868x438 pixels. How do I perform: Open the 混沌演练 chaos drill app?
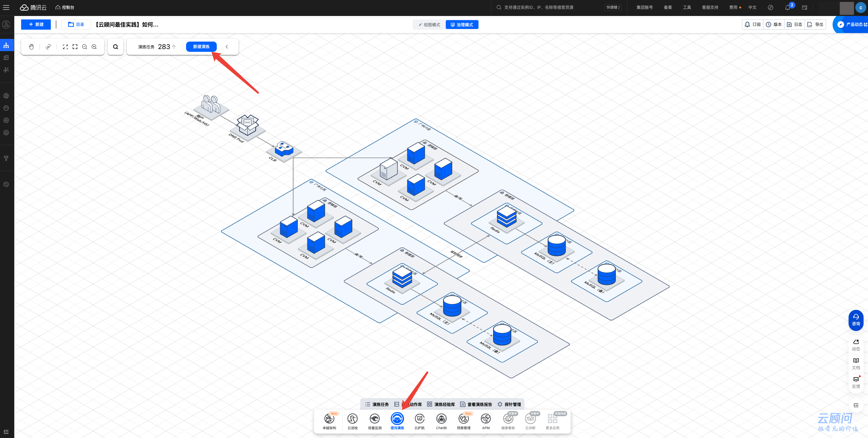point(397,419)
